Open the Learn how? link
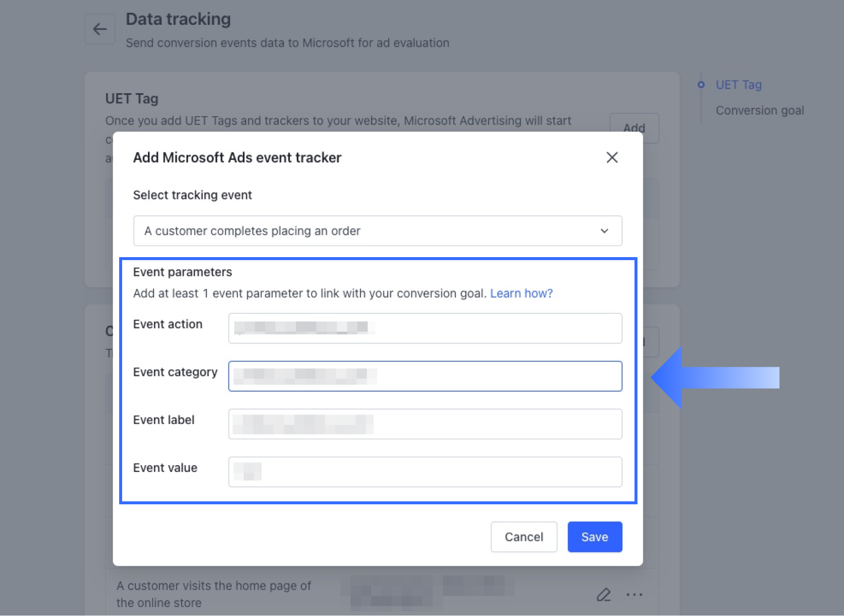Screen dimensions: 844x616 click(521, 293)
